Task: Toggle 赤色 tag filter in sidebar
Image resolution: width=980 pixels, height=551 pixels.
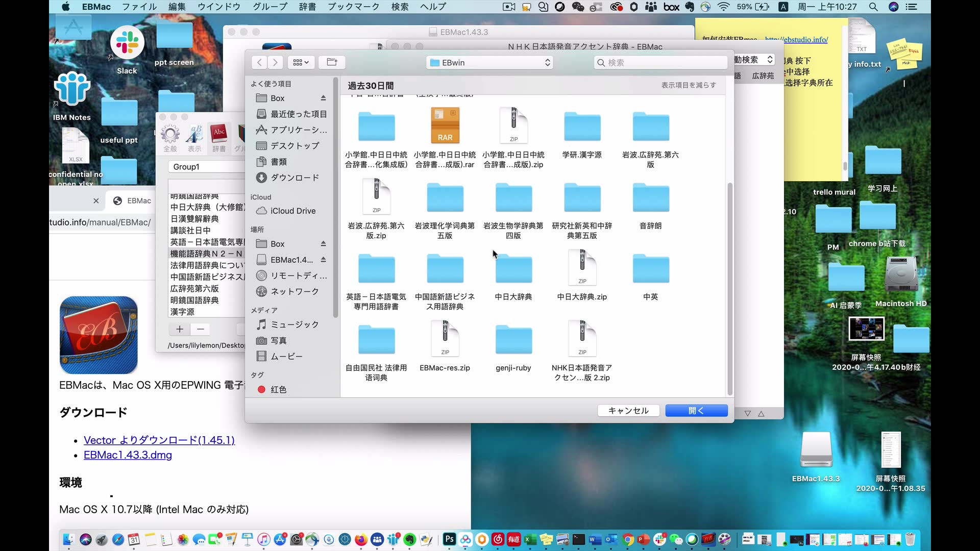Action: (279, 389)
